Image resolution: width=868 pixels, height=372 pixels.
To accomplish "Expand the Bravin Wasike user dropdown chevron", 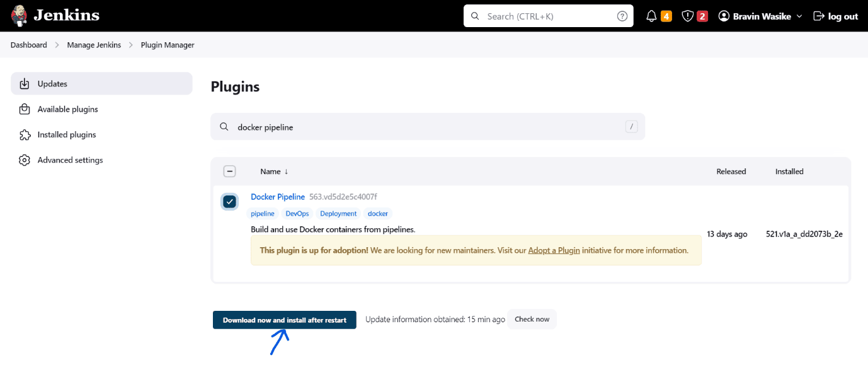I will 799,16.
